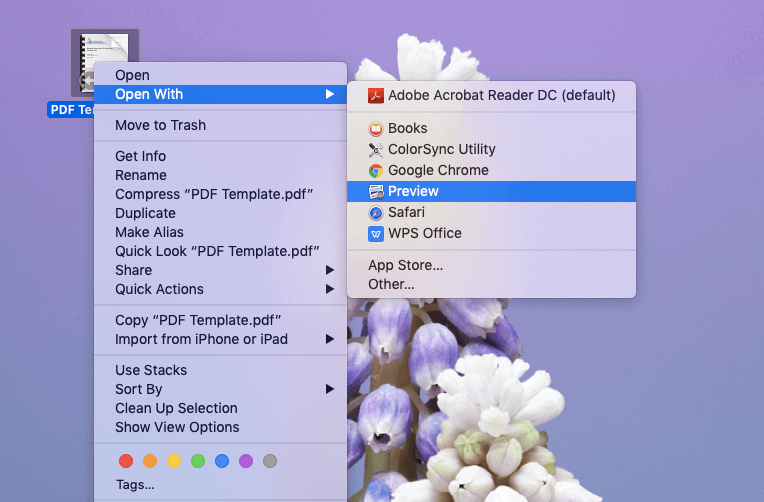
Task: Click the WPS Office icon
Action: click(x=376, y=234)
